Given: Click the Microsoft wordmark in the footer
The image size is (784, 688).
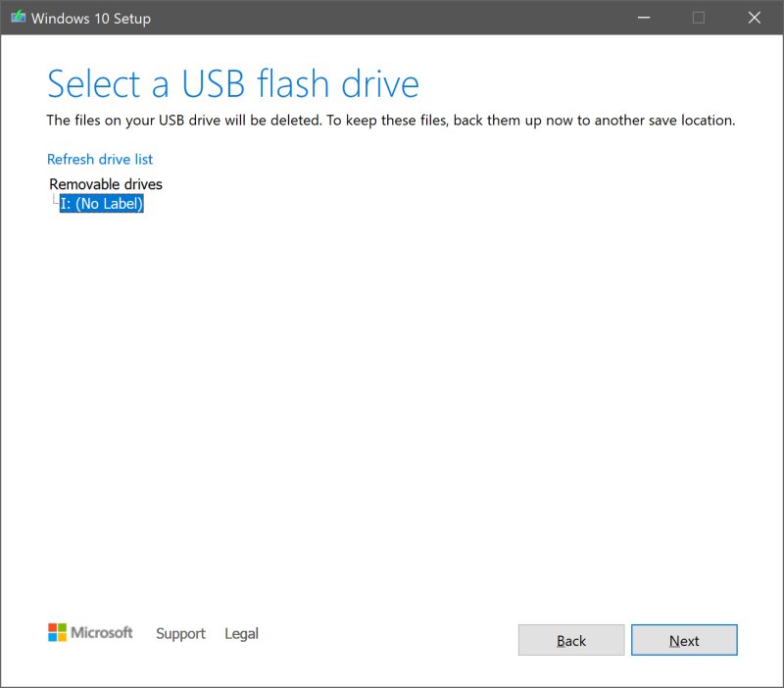Looking at the screenshot, I should pos(103,633).
